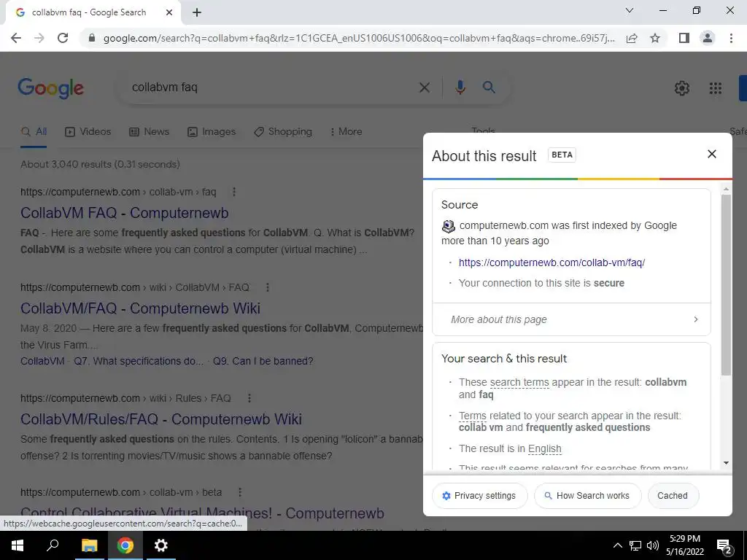Open Chrome three-dot menu

(731, 38)
